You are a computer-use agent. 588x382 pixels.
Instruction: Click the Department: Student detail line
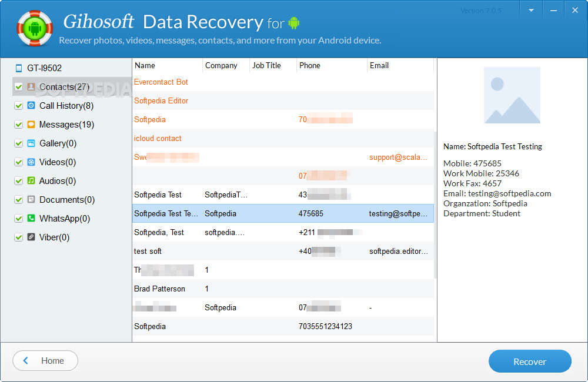click(482, 213)
